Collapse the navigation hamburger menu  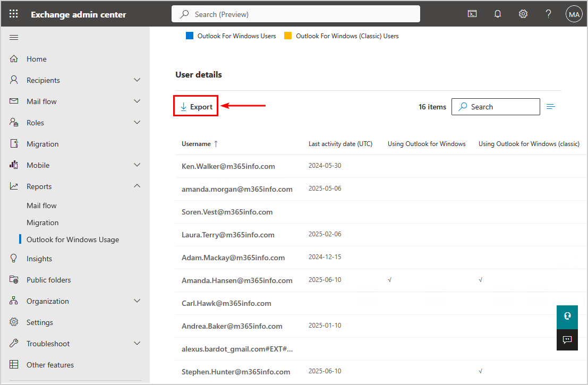(14, 37)
